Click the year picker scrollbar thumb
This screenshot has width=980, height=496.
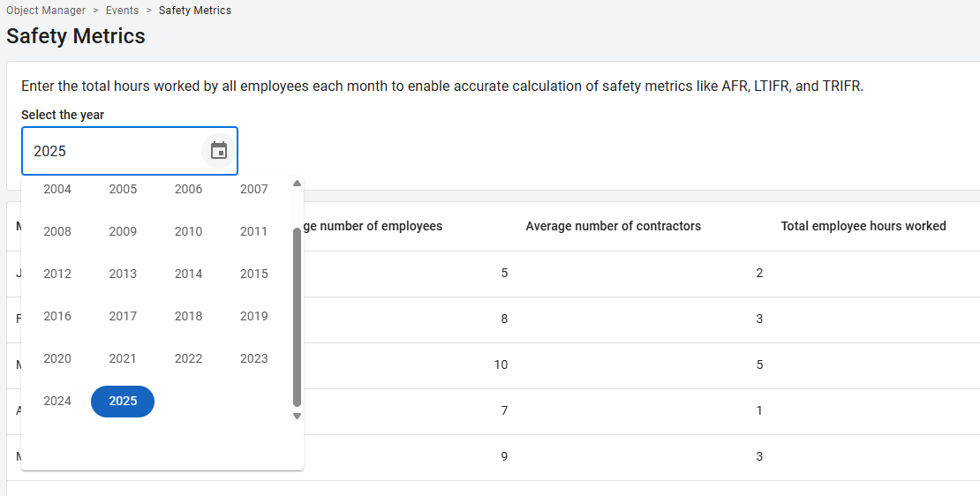(x=297, y=316)
